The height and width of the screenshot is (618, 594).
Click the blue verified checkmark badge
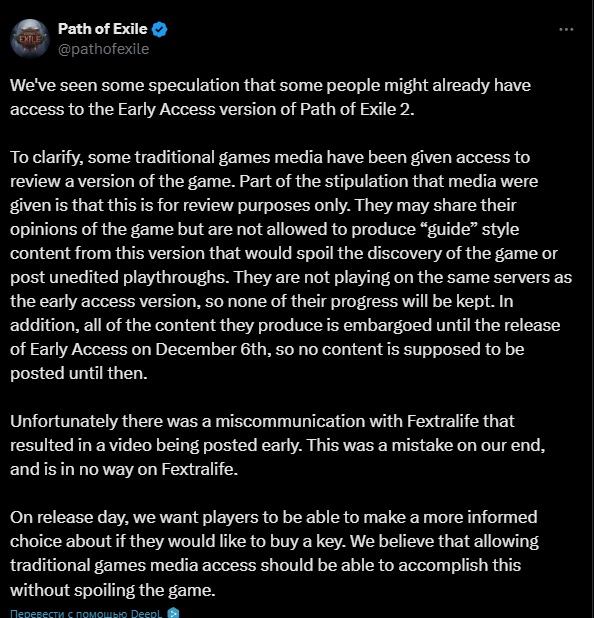[160, 30]
